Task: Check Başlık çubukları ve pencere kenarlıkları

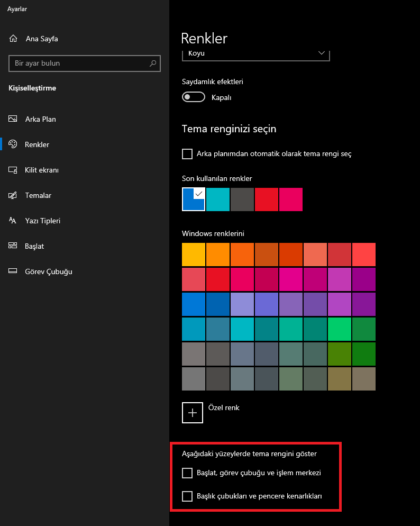Action: pos(187,496)
